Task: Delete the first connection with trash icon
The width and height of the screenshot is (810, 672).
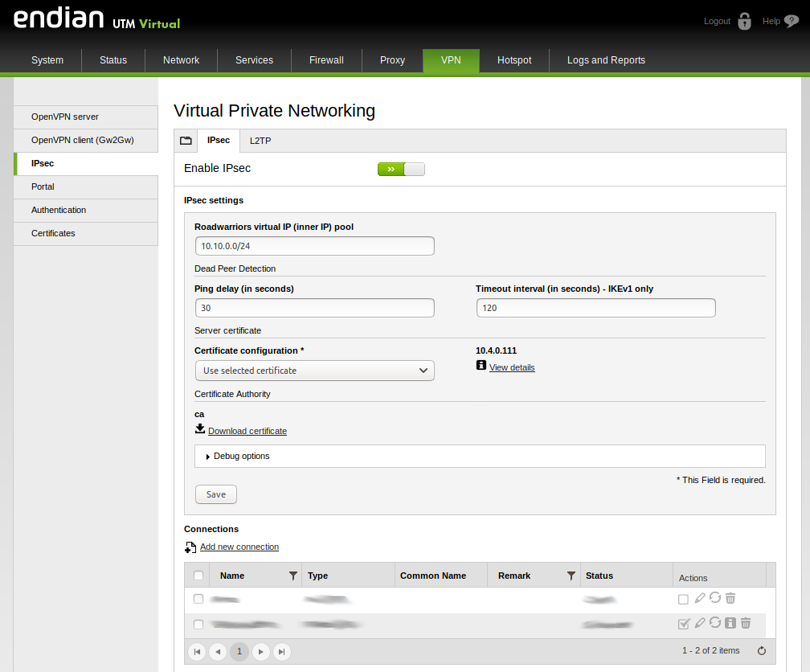Action: pos(730,598)
